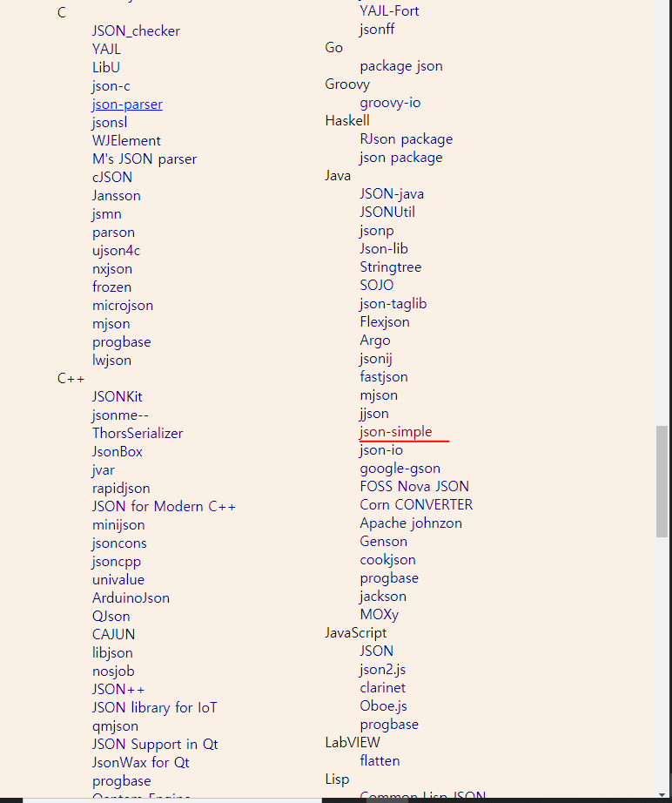This screenshot has width=672, height=803.
Task: Visit the WJElement link
Action: point(126,141)
